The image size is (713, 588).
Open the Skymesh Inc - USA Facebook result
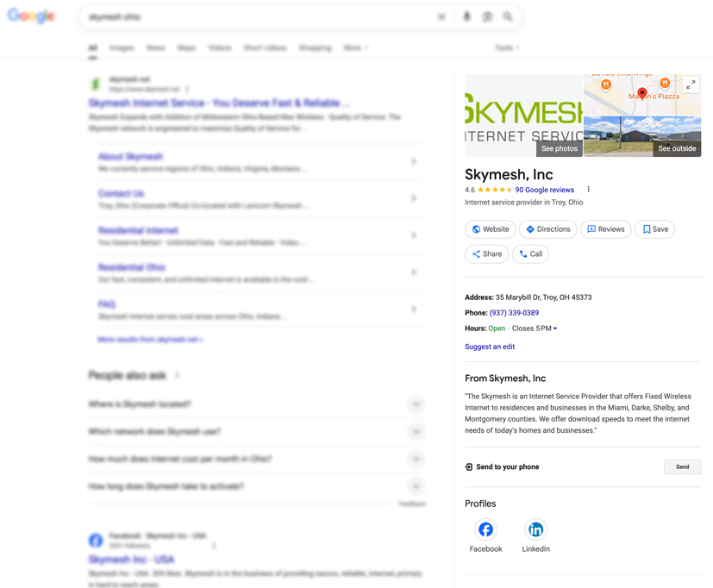coord(131,560)
